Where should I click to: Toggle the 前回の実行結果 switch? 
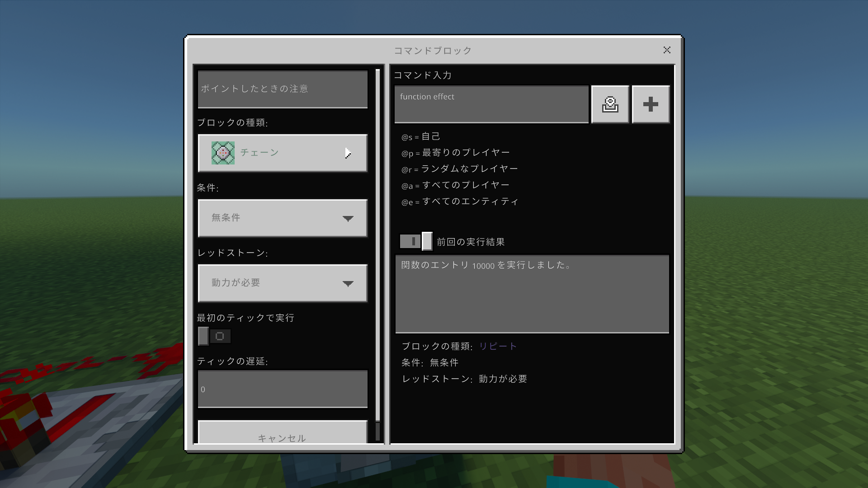pos(416,241)
